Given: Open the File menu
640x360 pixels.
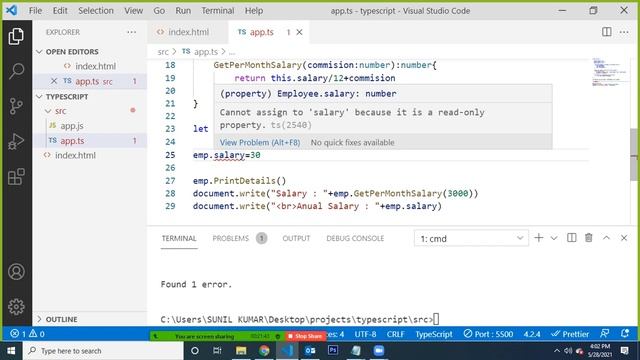Looking at the screenshot, I should pyautogui.click(x=35, y=11).
